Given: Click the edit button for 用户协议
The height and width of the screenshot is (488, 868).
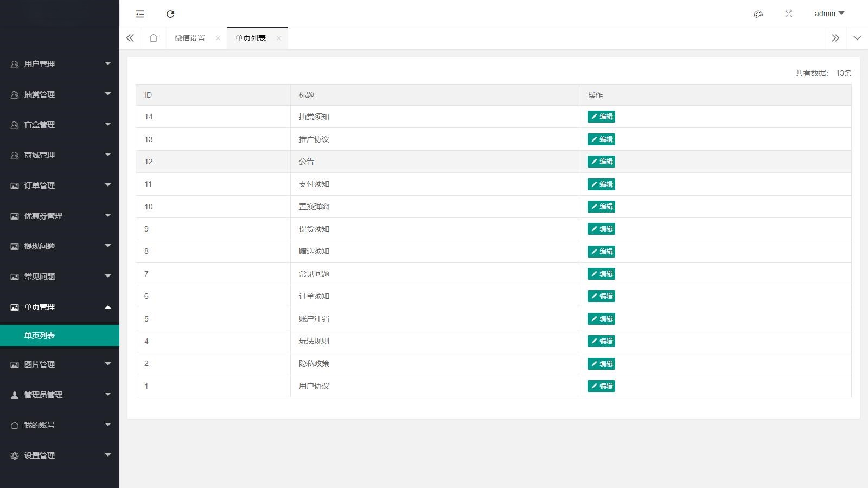Looking at the screenshot, I should [601, 386].
